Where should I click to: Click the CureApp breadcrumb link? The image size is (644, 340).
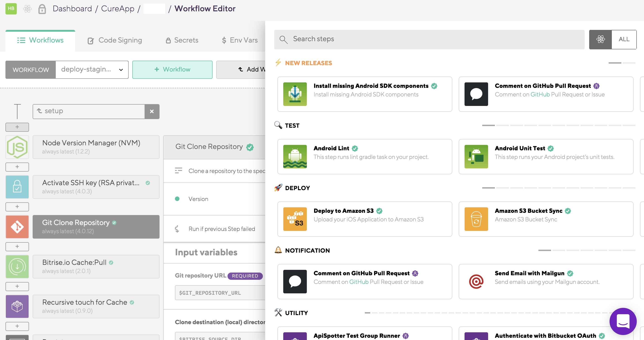click(x=118, y=9)
